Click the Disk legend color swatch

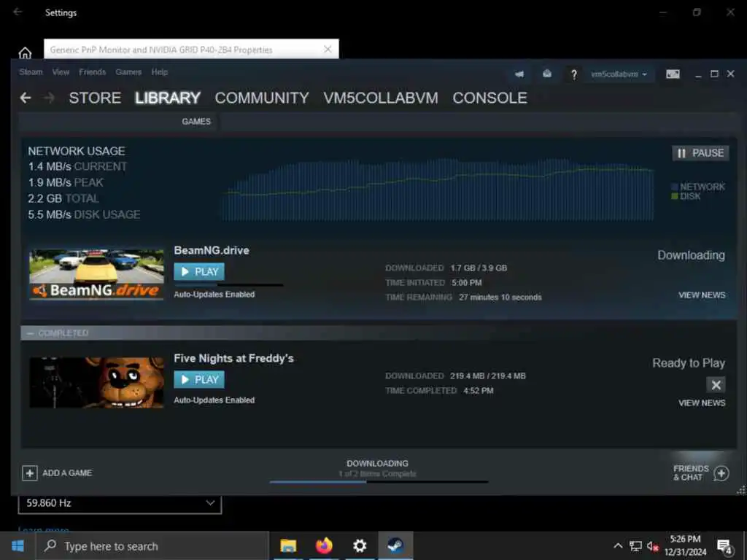coord(675,196)
